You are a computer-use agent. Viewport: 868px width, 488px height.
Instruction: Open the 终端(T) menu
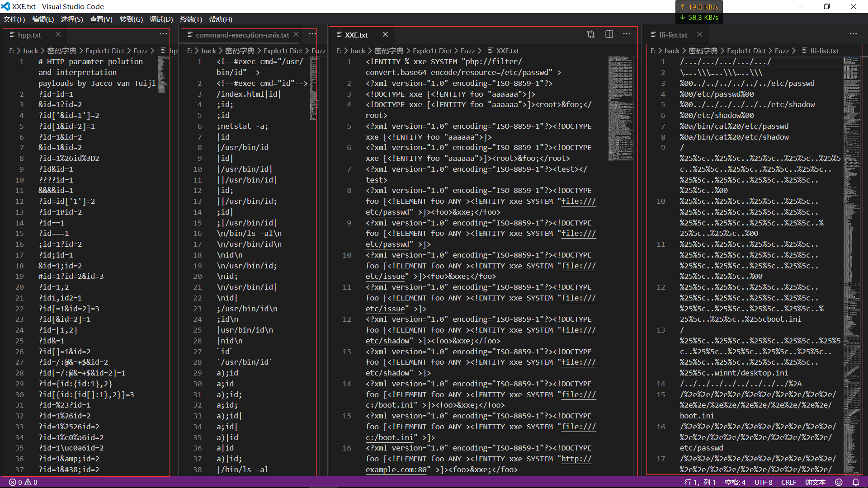(191, 19)
